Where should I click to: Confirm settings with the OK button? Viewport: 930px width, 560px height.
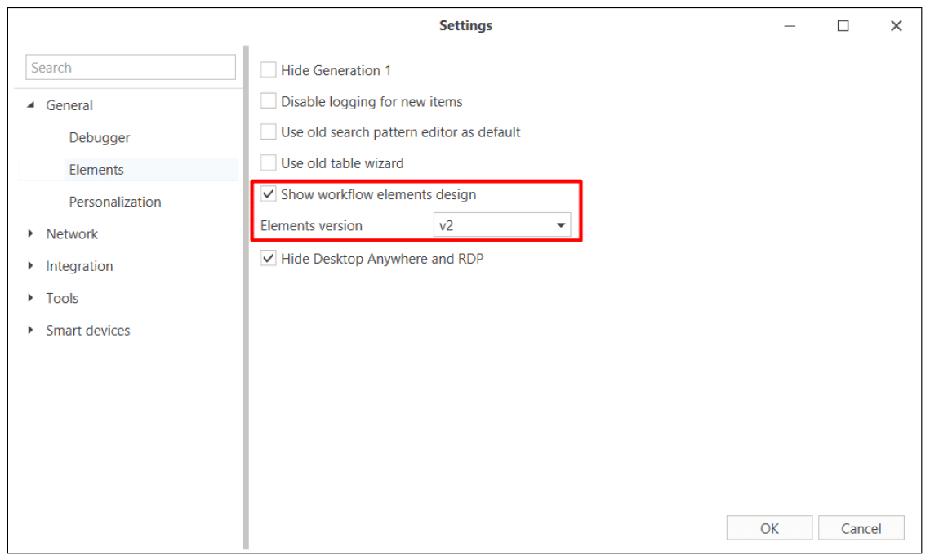pos(769,528)
